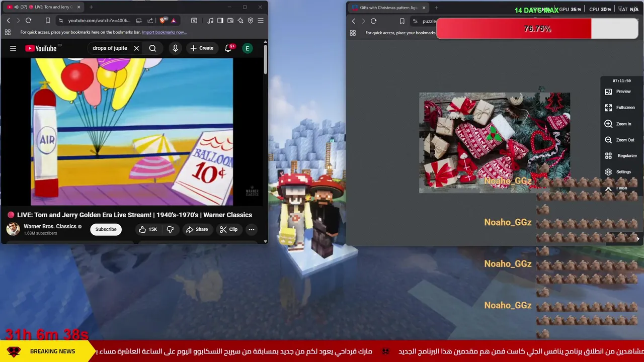Viewport: 644px width, 362px height.
Task: Open Warner Bros. Classics channel name
Action: pos(50,226)
